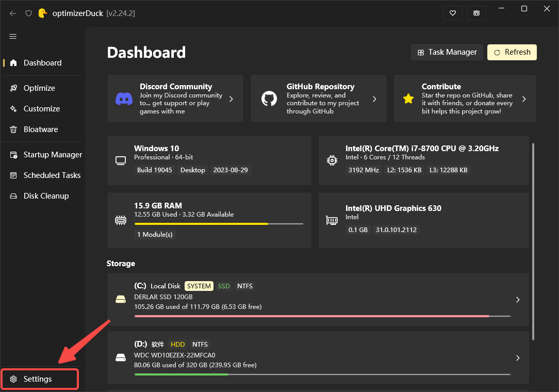Click the D: drive usage bar
Viewport: 559px width, 392px height.
coord(323,374)
